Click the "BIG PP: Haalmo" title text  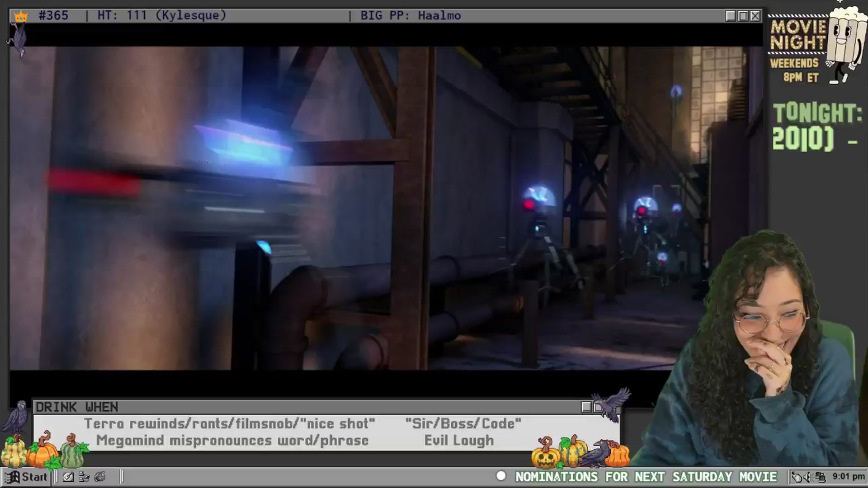[x=410, y=16]
